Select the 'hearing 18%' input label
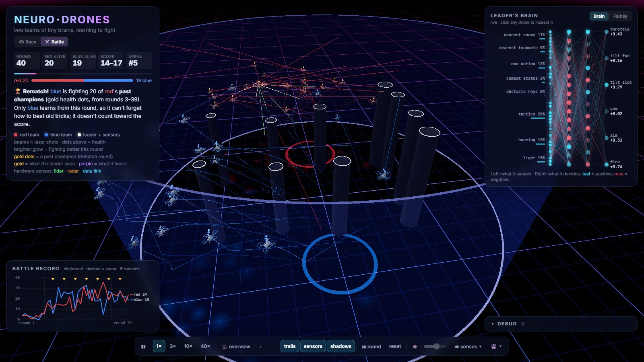 pos(531,140)
